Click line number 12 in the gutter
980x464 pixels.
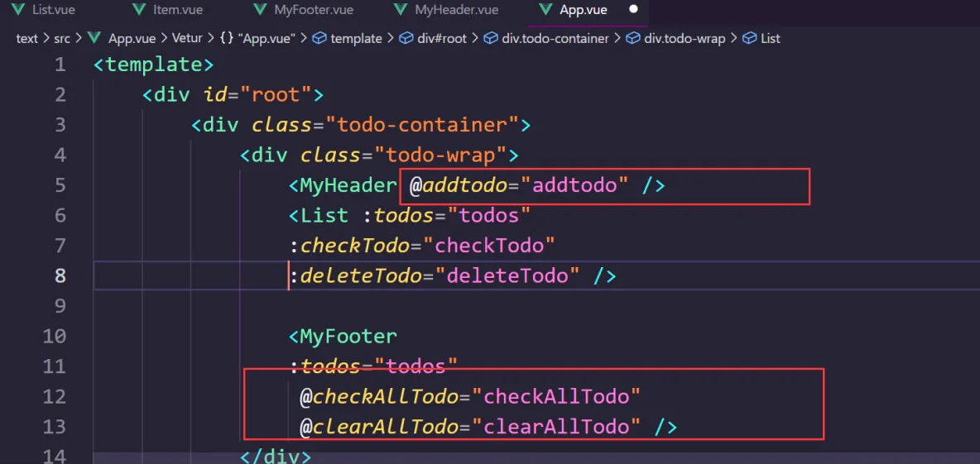point(55,396)
